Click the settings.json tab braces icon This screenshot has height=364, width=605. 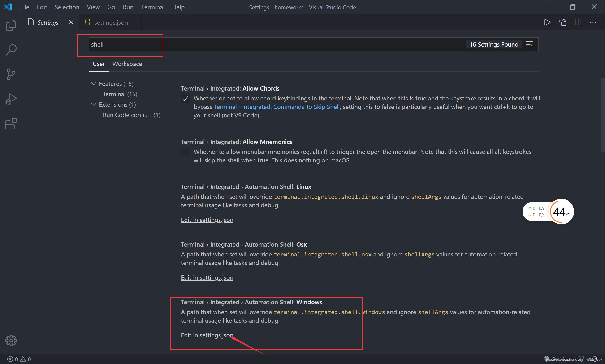point(87,22)
